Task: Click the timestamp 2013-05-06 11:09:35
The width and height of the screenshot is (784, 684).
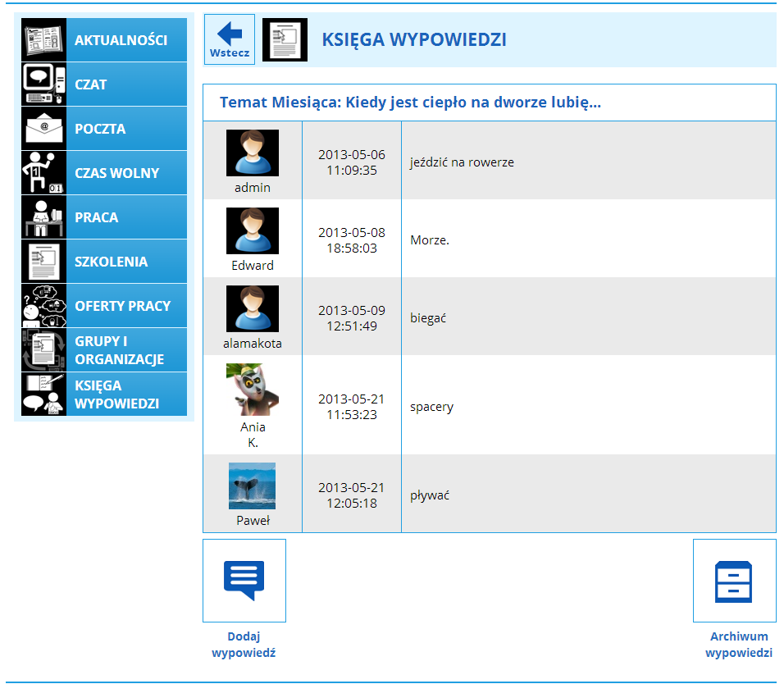Action: tap(352, 162)
